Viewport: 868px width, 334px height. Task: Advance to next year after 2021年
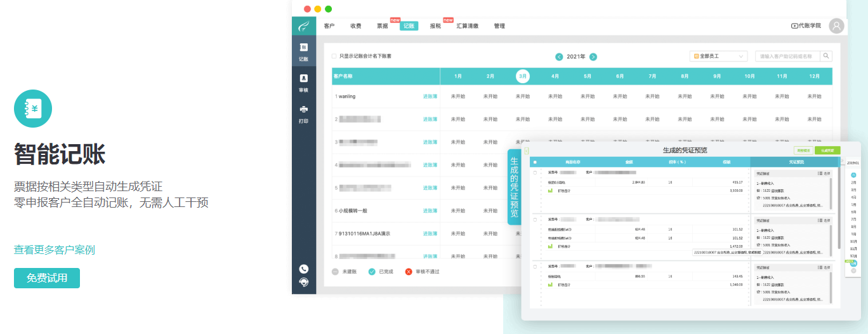[x=593, y=57]
